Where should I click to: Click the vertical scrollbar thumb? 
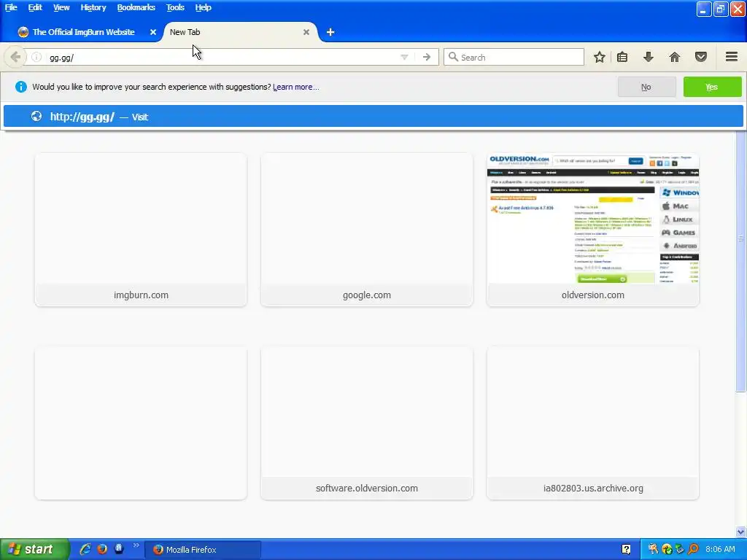[x=740, y=262]
